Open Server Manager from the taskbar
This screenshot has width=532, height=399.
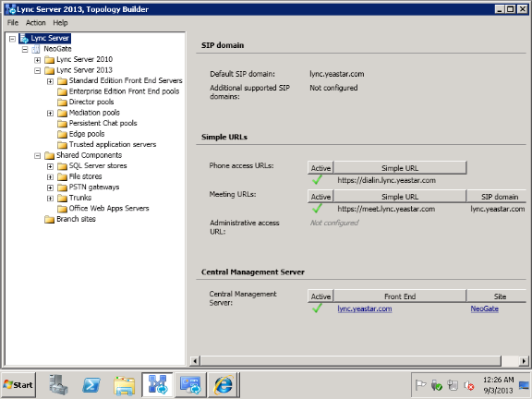(59, 385)
